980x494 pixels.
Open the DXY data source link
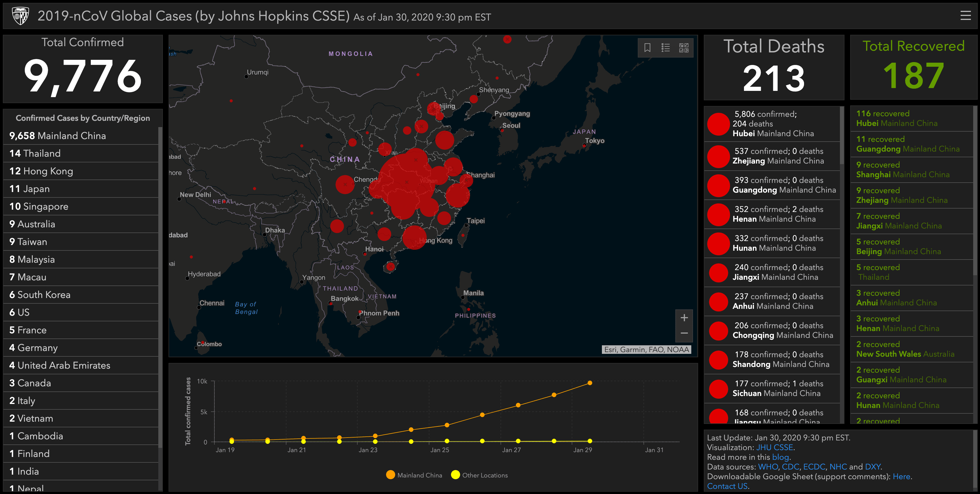pyautogui.click(x=873, y=467)
